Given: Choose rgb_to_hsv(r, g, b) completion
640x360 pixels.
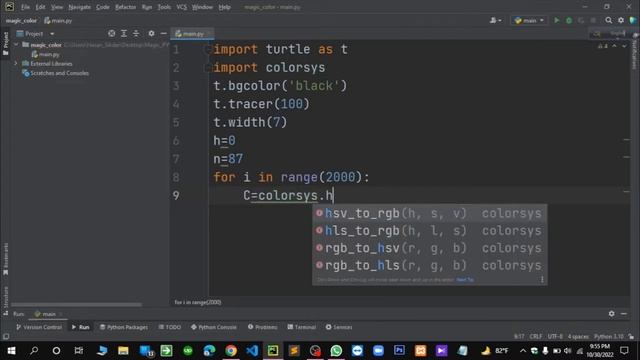Looking at the screenshot, I should pyautogui.click(x=429, y=248).
